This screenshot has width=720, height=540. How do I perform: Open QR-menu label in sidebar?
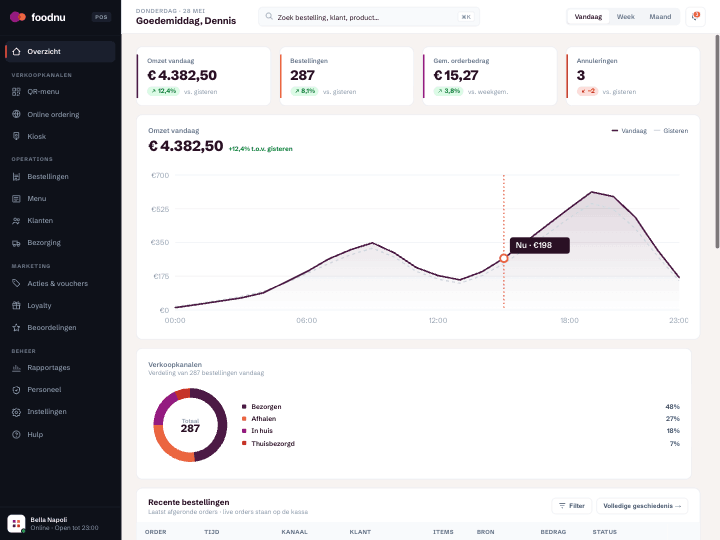[43, 91]
